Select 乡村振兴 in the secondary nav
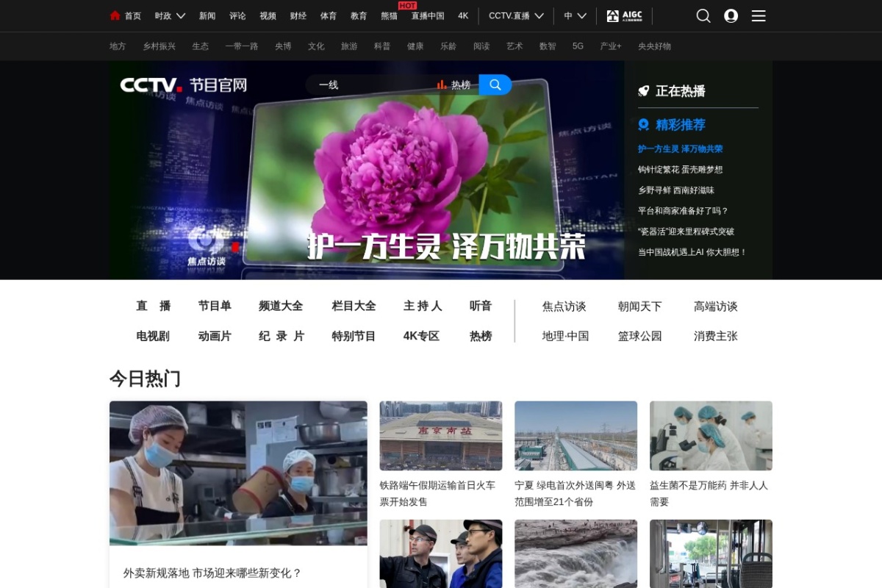This screenshot has width=882, height=588. pos(159,46)
